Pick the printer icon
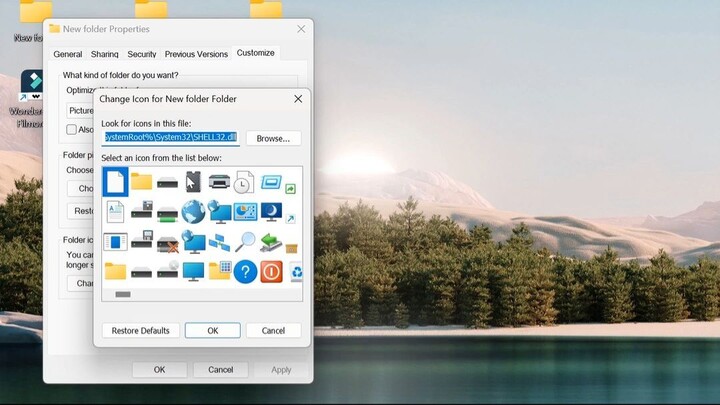720x405 pixels. tap(219, 182)
